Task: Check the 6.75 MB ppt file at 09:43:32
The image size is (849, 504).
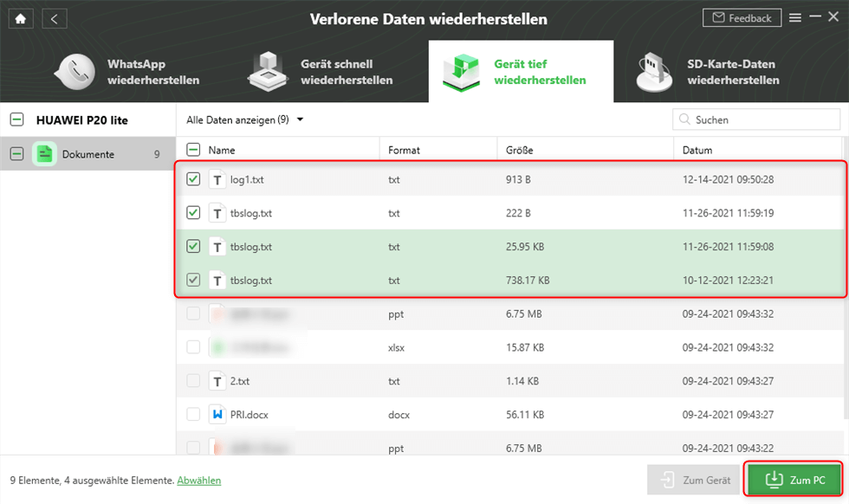Action: tap(193, 313)
